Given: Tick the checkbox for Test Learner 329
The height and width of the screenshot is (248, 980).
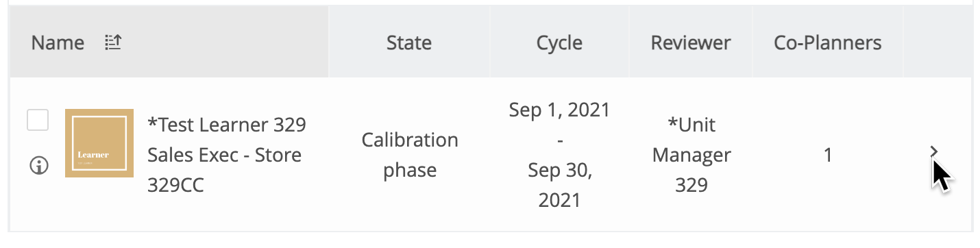Looking at the screenshot, I should (x=38, y=120).
